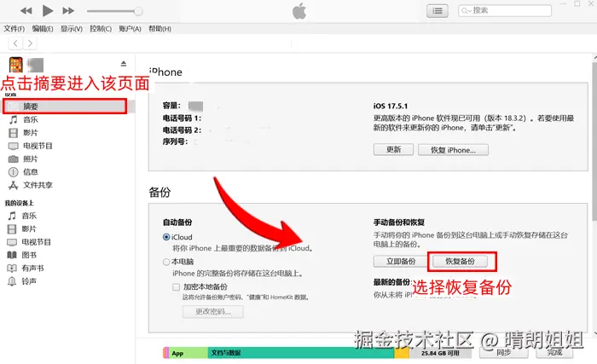Go back with the left chevron
This screenshot has height=364, width=597.
click(15, 43)
